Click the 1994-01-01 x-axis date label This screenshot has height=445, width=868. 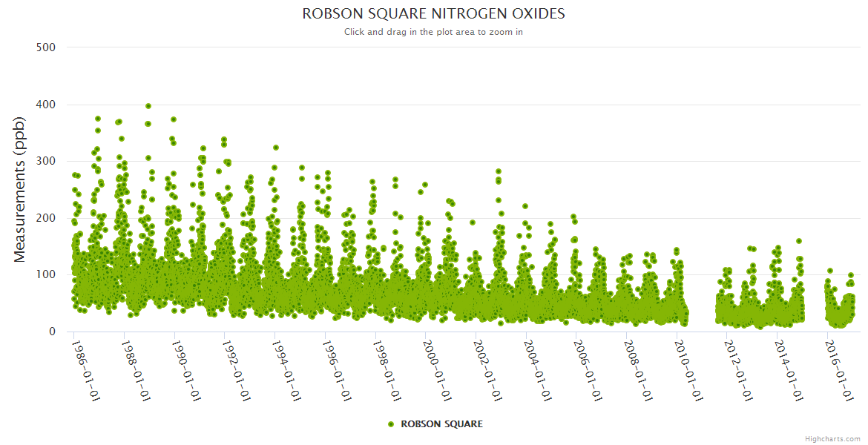[286, 371]
